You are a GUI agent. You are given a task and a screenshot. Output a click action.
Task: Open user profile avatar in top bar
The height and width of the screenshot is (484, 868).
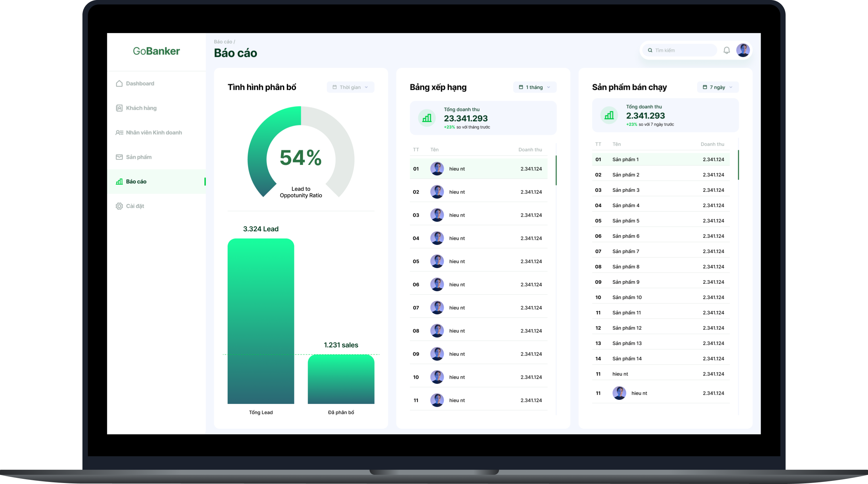pos(743,50)
